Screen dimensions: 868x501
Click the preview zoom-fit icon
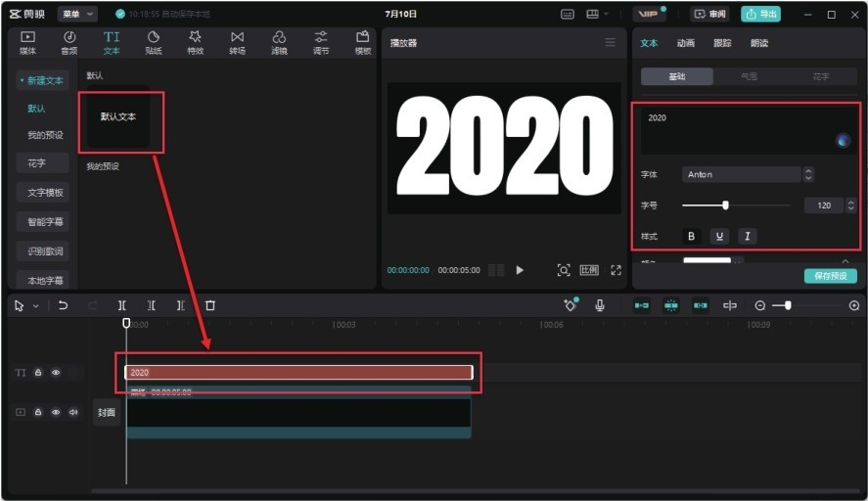pyautogui.click(x=563, y=270)
